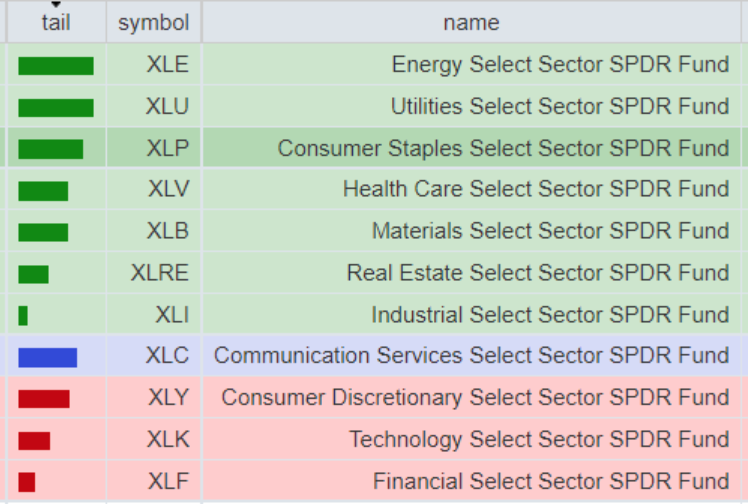Choose Technology Select Sector SPDR Fund
The width and height of the screenshot is (748, 504).
point(539,440)
